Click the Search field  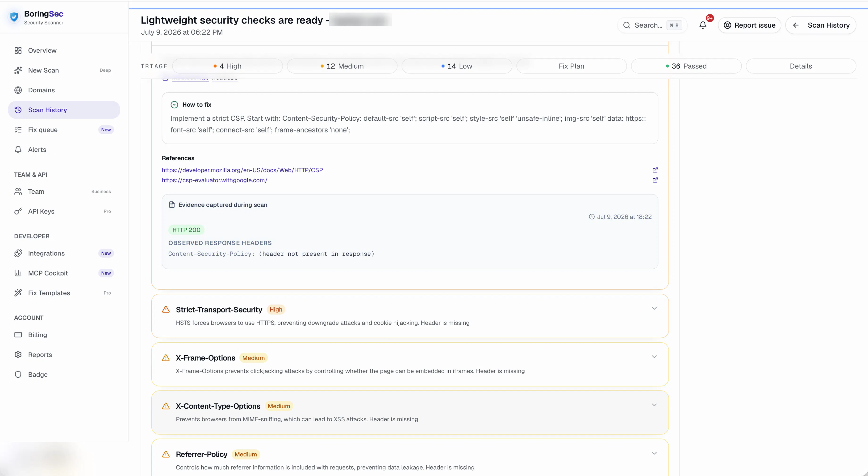(652, 25)
